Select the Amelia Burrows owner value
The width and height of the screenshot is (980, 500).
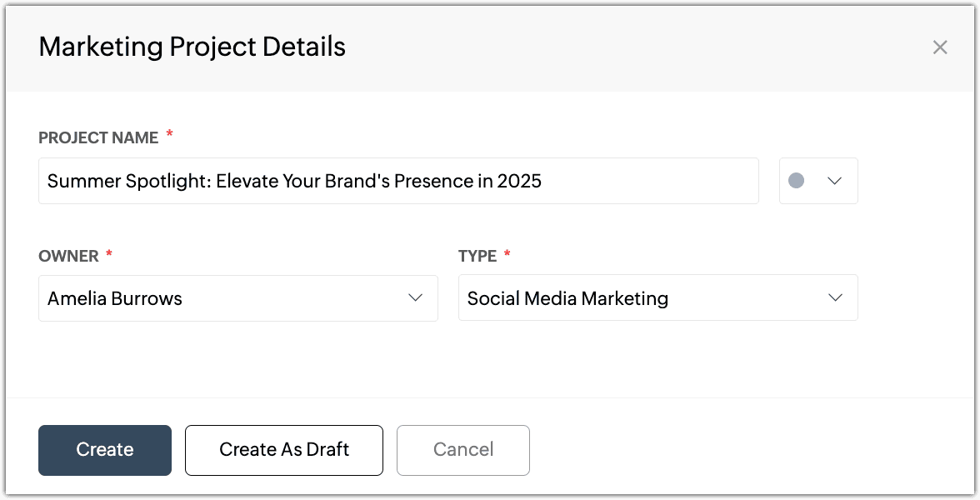click(x=115, y=298)
